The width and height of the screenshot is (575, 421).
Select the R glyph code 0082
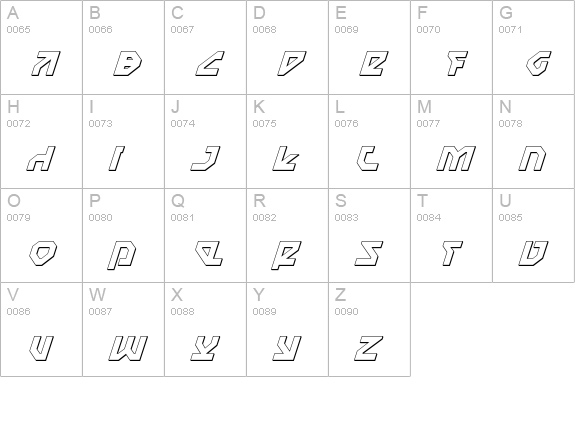click(x=288, y=235)
